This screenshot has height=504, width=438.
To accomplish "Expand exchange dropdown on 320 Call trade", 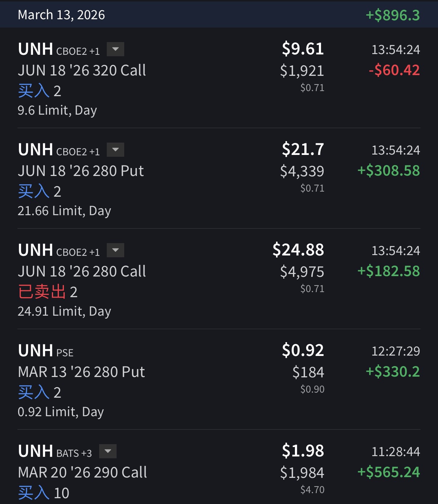I will point(115,49).
